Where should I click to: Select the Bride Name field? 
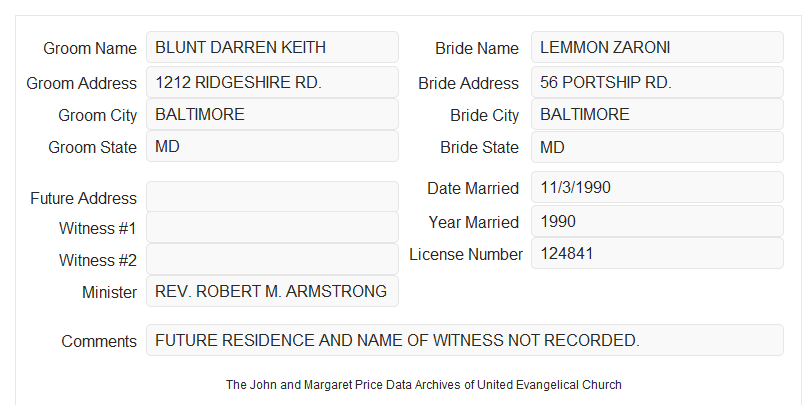click(657, 47)
